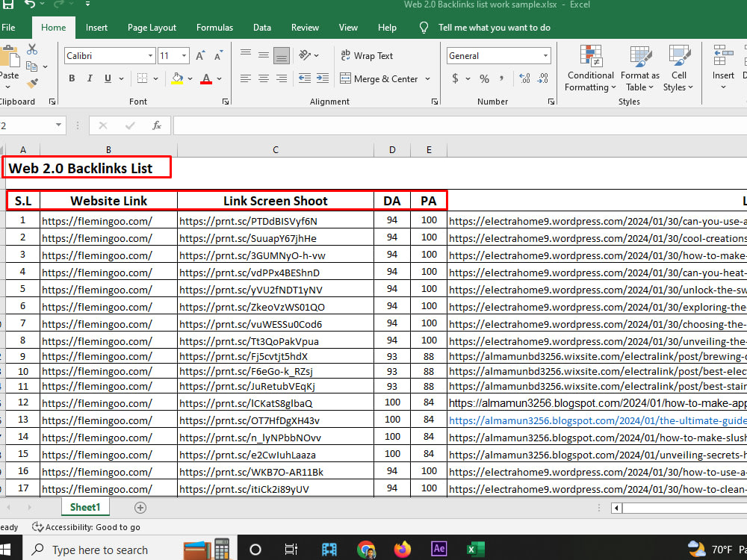
Task: Toggle Italic formatting
Action: point(90,78)
